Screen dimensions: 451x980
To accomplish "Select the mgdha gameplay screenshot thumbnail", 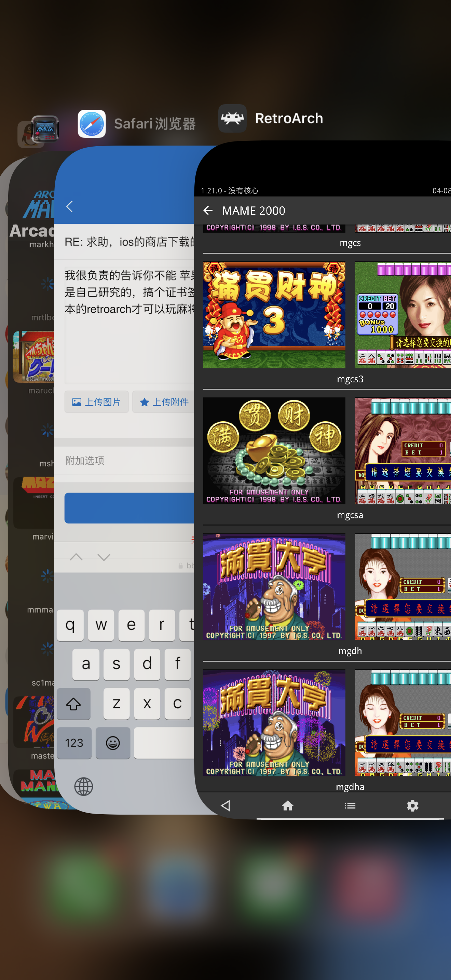I will 403,723.
